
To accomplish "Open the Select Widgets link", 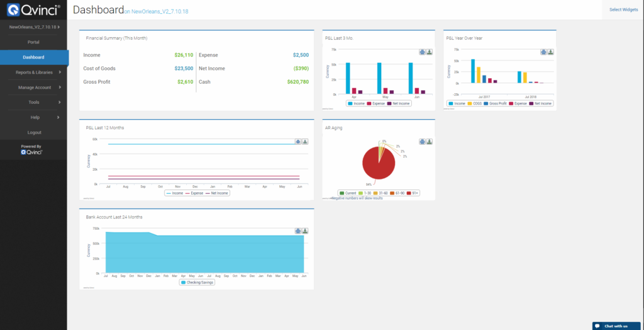I will pos(623,10).
